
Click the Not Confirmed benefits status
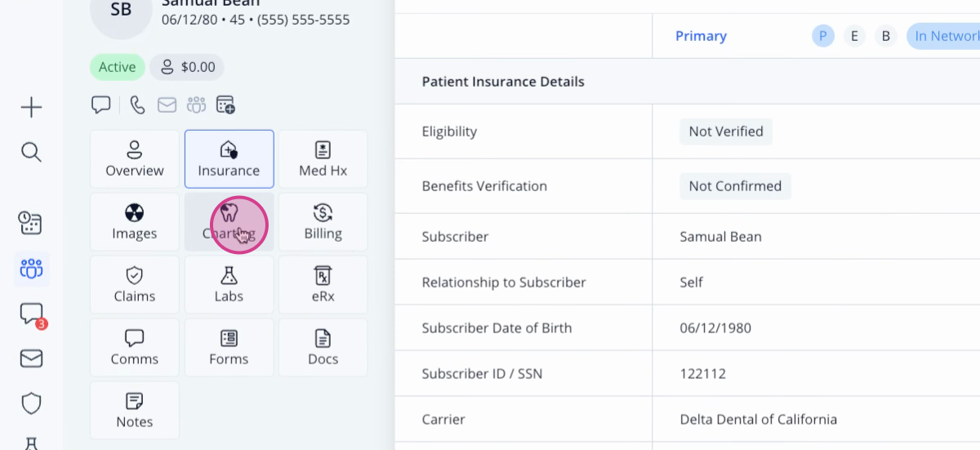pyautogui.click(x=735, y=186)
